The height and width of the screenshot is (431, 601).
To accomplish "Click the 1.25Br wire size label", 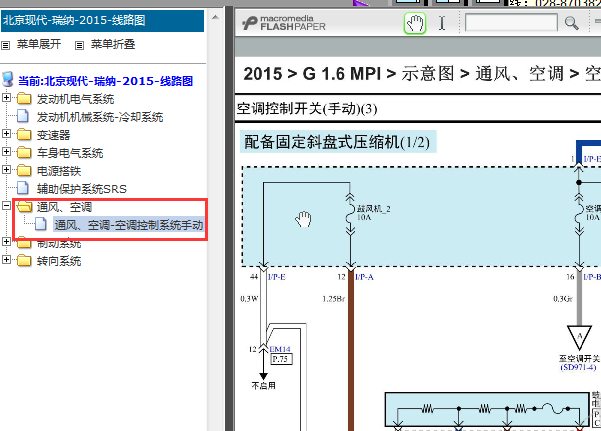I will (x=333, y=299).
